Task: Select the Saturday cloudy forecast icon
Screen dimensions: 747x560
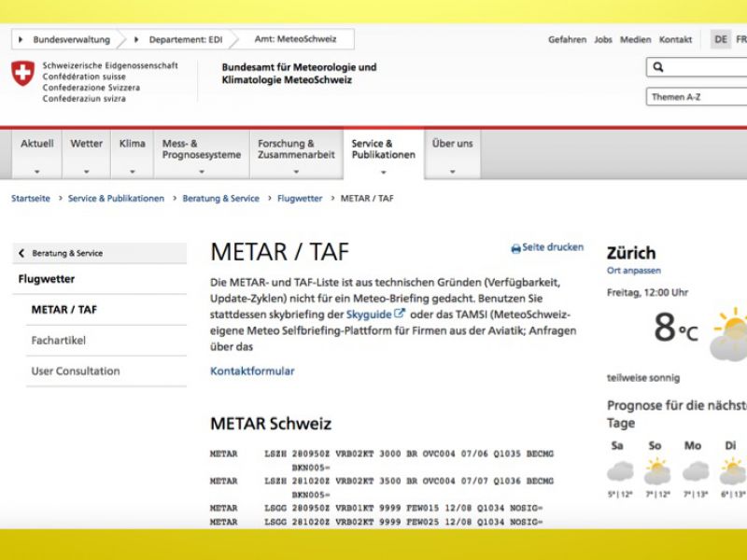Action: click(620, 471)
